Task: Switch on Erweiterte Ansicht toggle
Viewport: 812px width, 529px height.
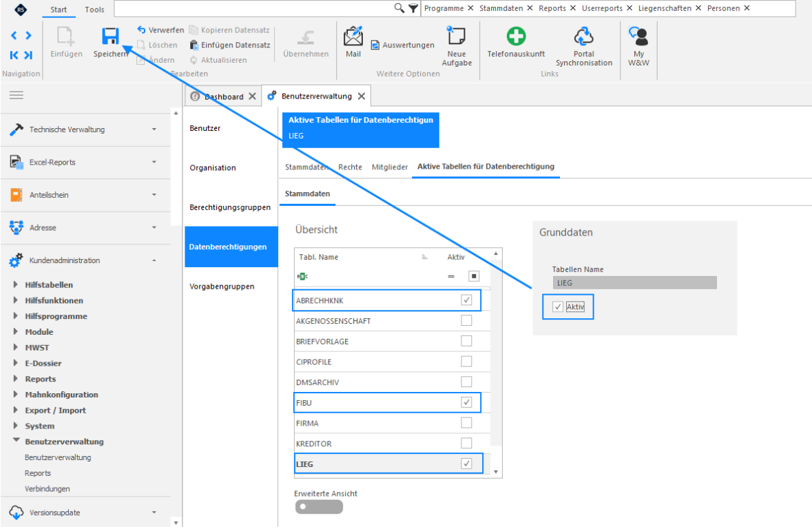Action: coord(319,507)
